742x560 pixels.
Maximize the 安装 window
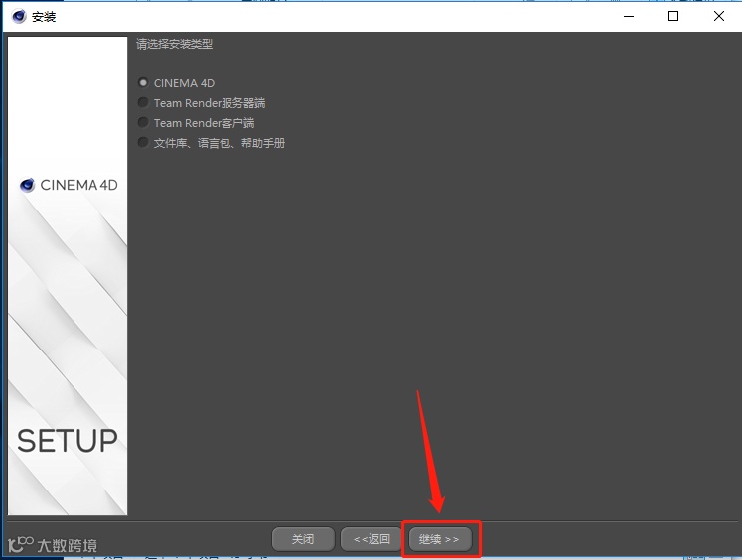click(x=673, y=17)
